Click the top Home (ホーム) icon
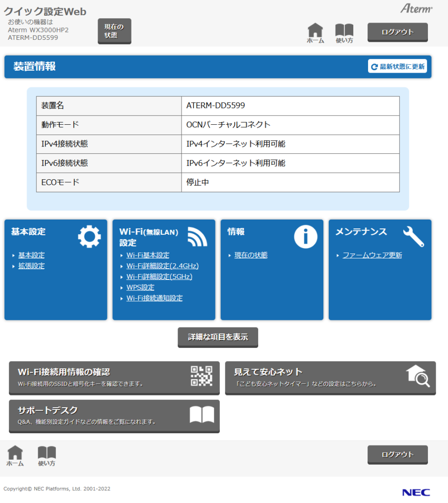 (x=315, y=32)
